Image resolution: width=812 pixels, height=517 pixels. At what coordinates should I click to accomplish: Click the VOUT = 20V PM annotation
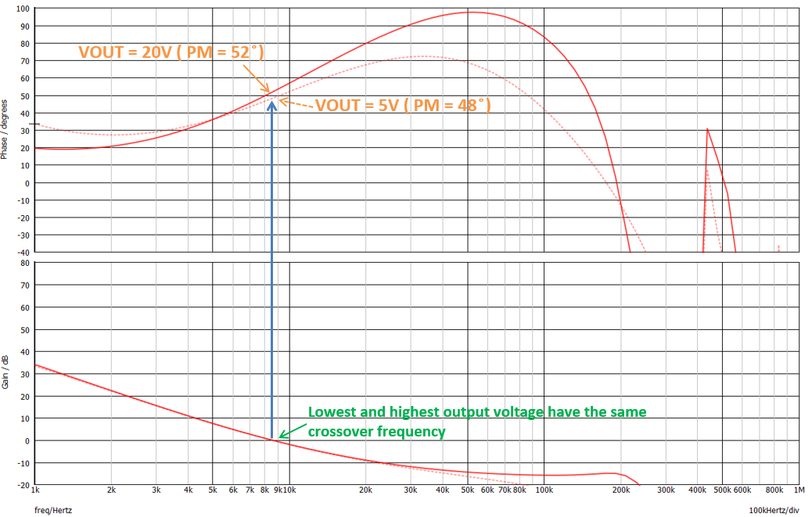click(x=172, y=52)
